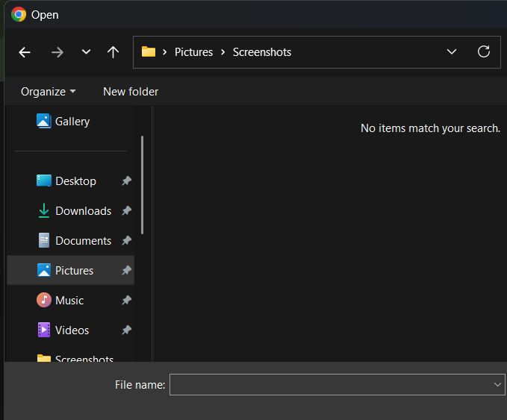Click the purple Videos icon
This screenshot has height=420, width=507.
[44, 330]
